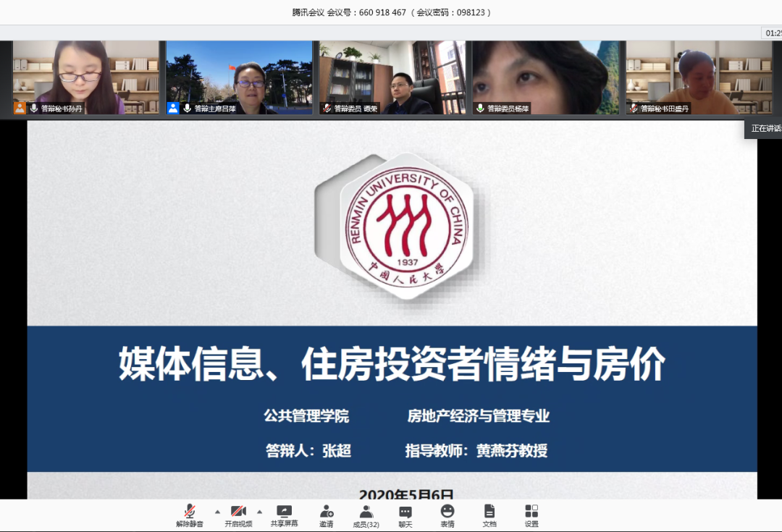The height and width of the screenshot is (532, 782).
Task: Click the muted microphone icon on 答辩秘书田盛丹
Action: [634, 108]
